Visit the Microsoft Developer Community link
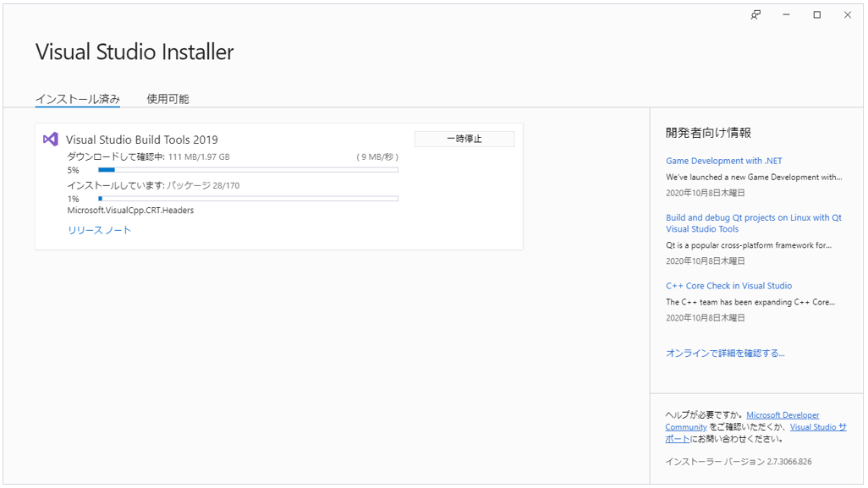This screenshot has height=488, width=868. (x=783, y=415)
